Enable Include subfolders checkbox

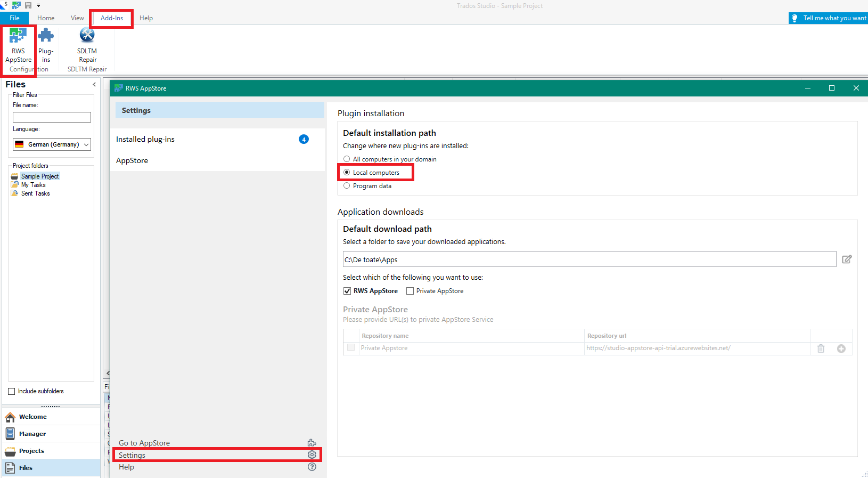[x=11, y=391]
